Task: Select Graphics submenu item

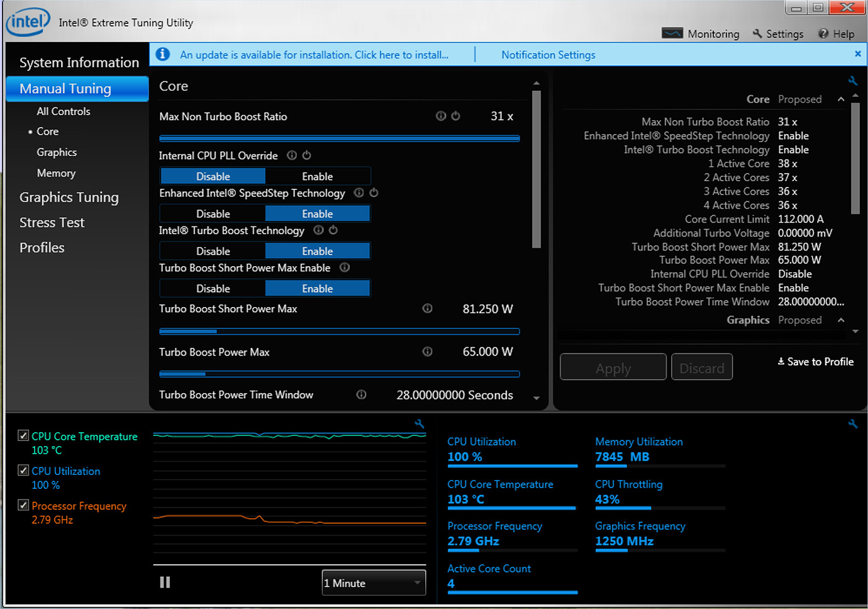Action: 57,152
